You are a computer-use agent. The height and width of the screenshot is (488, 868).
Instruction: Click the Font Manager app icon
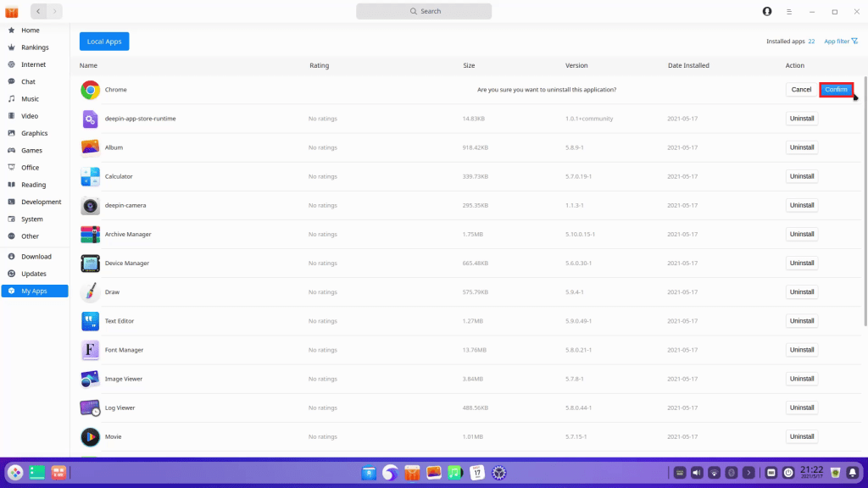91,350
